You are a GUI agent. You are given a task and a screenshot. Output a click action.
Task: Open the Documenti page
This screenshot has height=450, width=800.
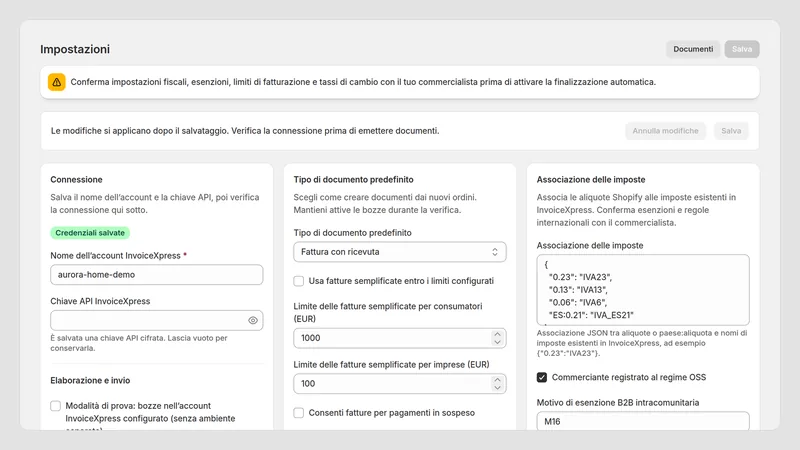(693, 49)
